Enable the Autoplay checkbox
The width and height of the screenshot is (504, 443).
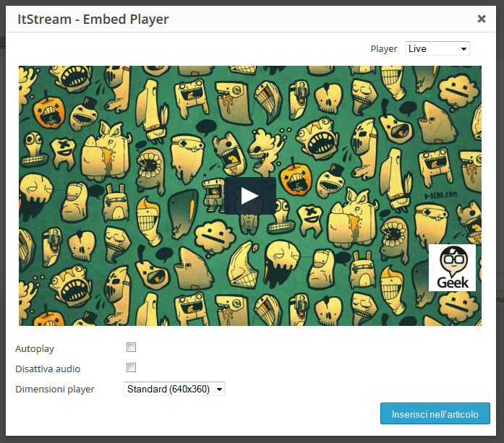131,348
